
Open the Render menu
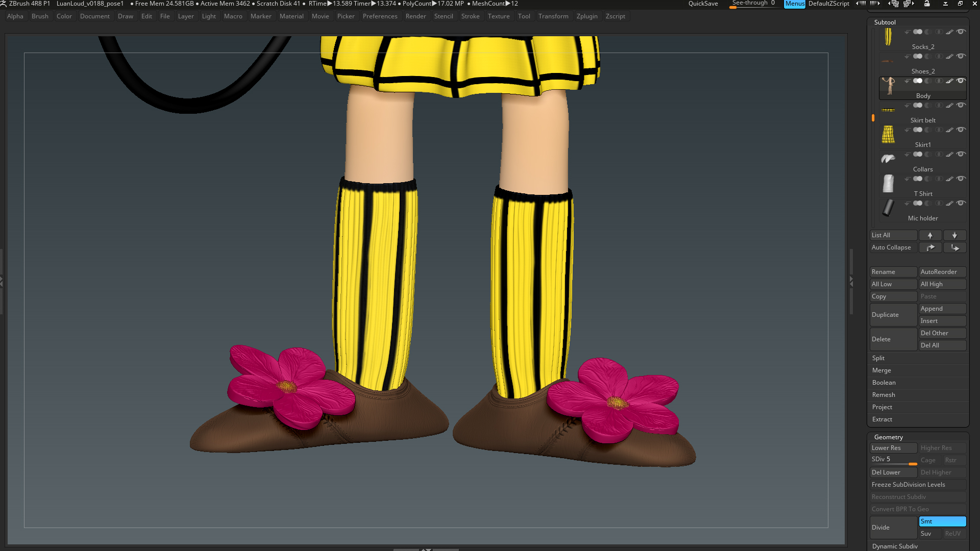415,16
